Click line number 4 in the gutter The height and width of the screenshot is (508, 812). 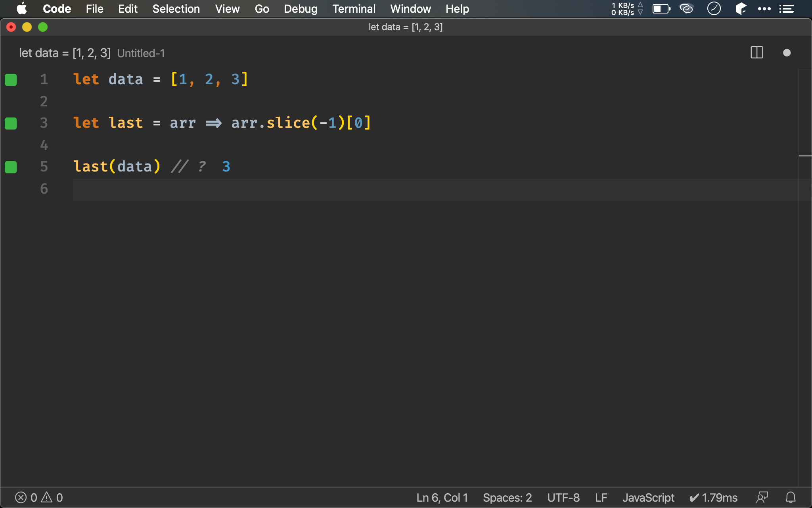click(44, 145)
